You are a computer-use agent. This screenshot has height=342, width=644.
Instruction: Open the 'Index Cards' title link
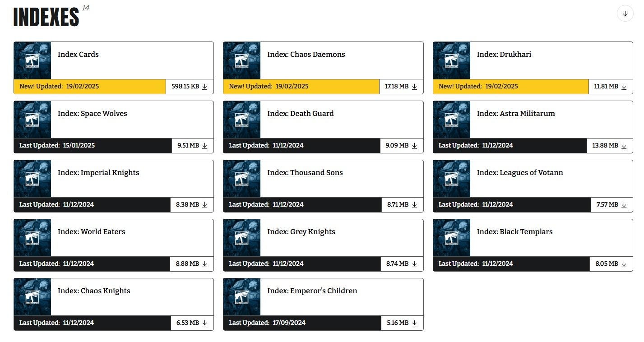[x=78, y=55]
